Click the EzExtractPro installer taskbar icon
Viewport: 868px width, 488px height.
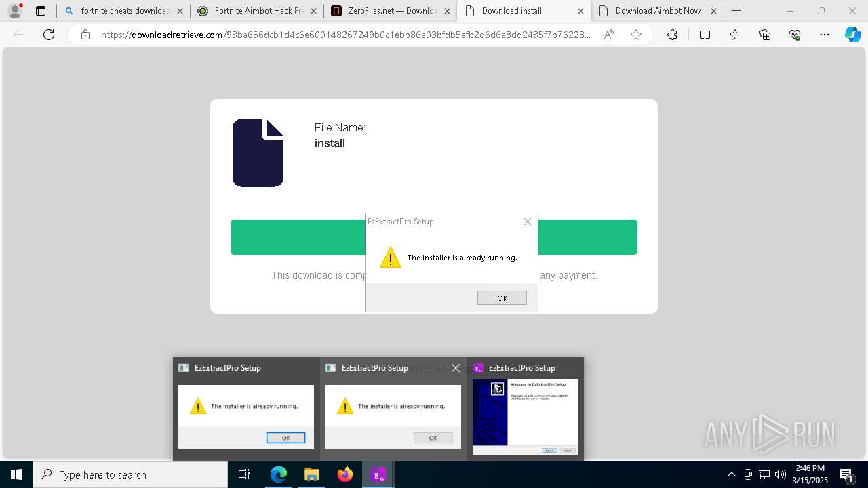pos(378,474)
